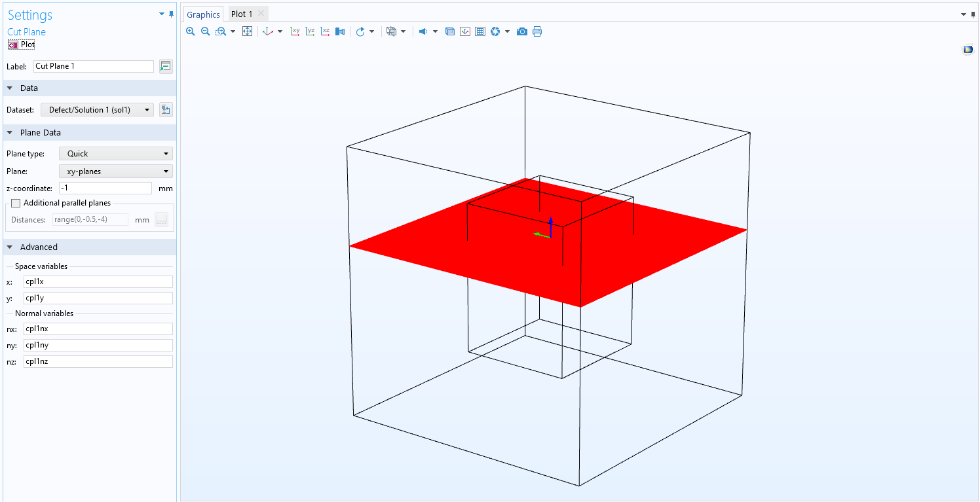Open the Plane dropdown showing xy-planes
The width and height of the screenshot is (980, 502).
[116, 171]
